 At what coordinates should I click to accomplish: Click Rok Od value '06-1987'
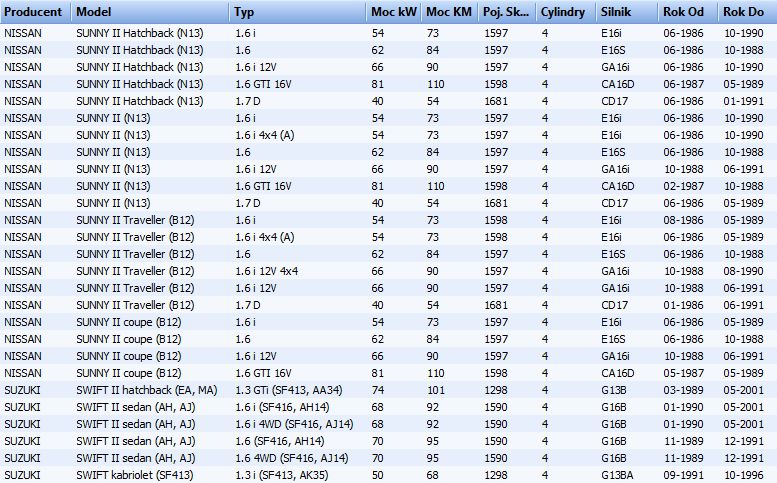click(683, 84)
